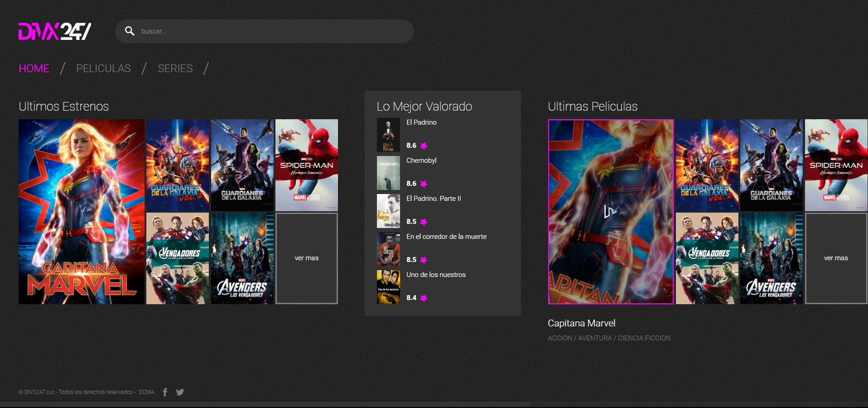Open highlighted Capitana Marvel poster in Ultimas Peliculas

click(x=611, y=212)
